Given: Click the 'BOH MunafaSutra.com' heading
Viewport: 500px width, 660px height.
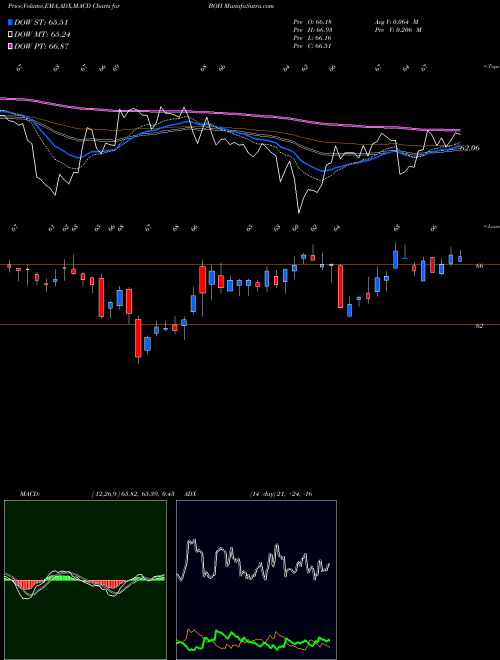Looking at the screenshot, I should [241, 6].
